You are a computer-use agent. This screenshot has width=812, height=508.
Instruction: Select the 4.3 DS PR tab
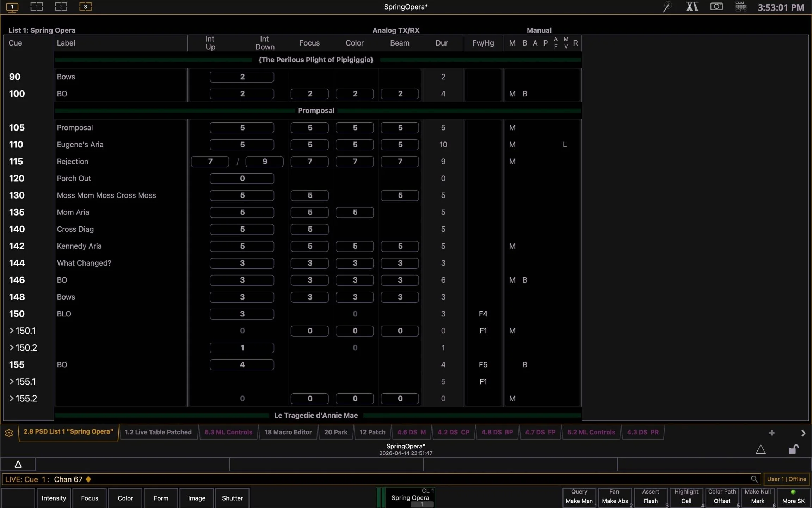tap(642, 432)
